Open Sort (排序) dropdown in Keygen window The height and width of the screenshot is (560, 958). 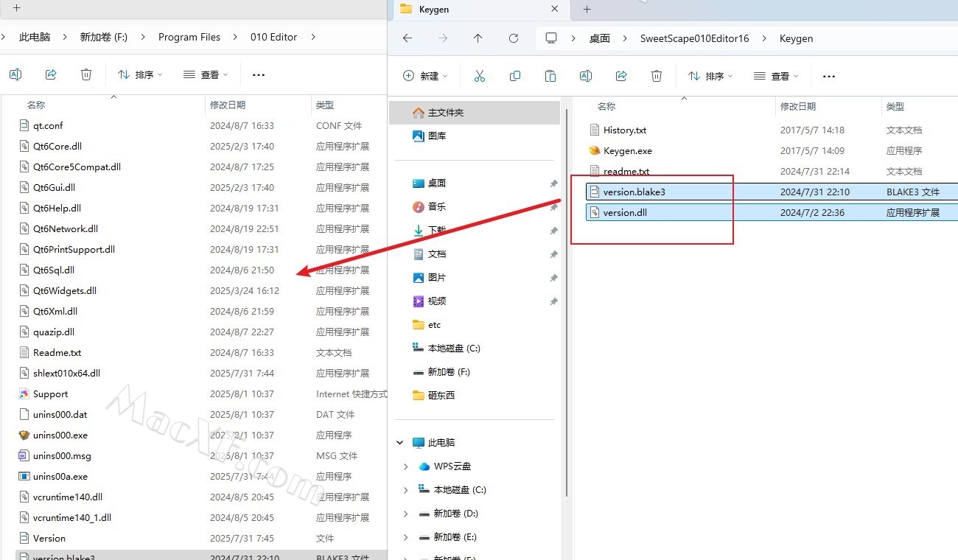(x=710, y=76)
